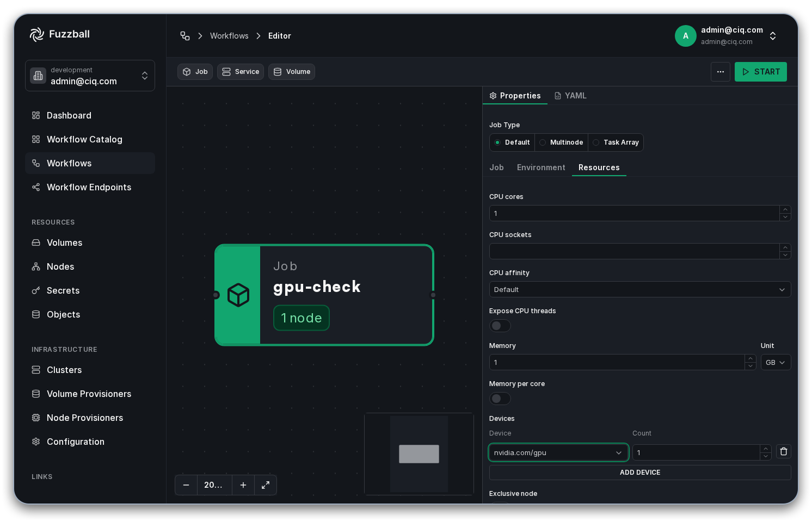Delete the nvidia.com/gpu device row
Viewport: 812px width, 522px height.
784,451
